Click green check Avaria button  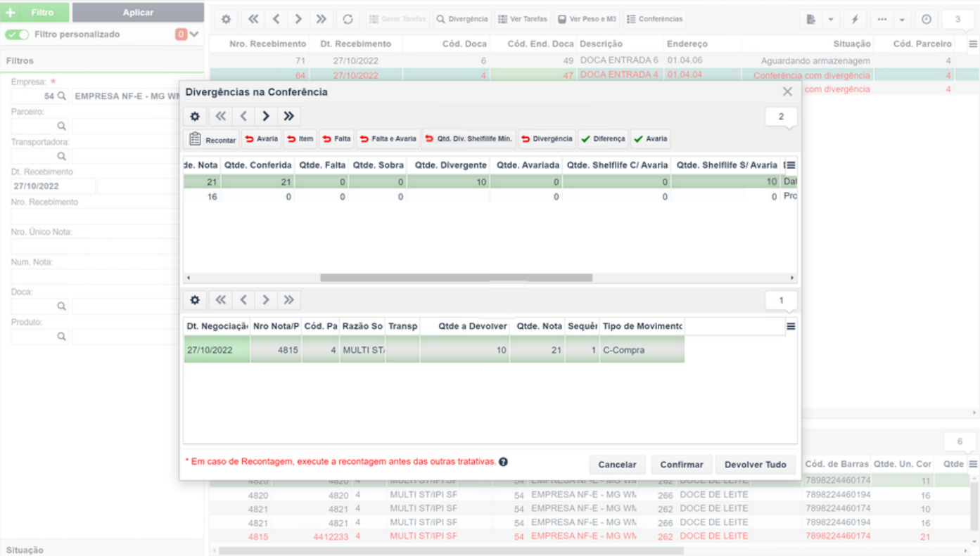(651, 139)
